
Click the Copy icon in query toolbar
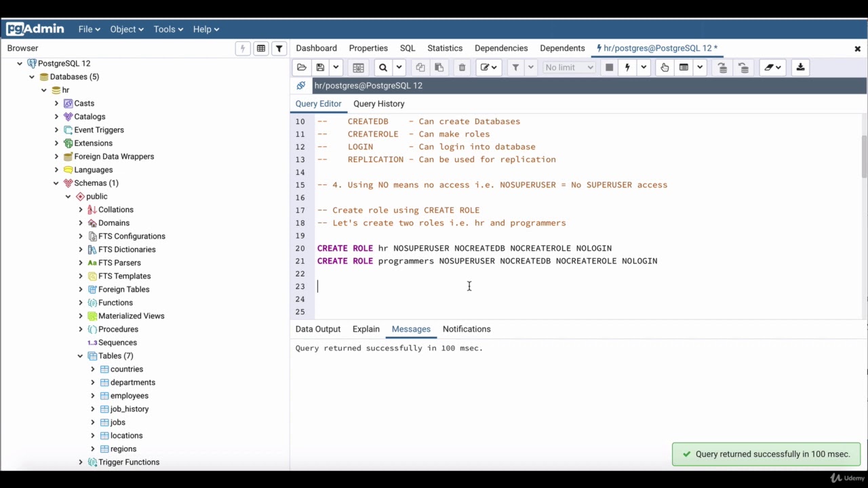coord(420,67)
